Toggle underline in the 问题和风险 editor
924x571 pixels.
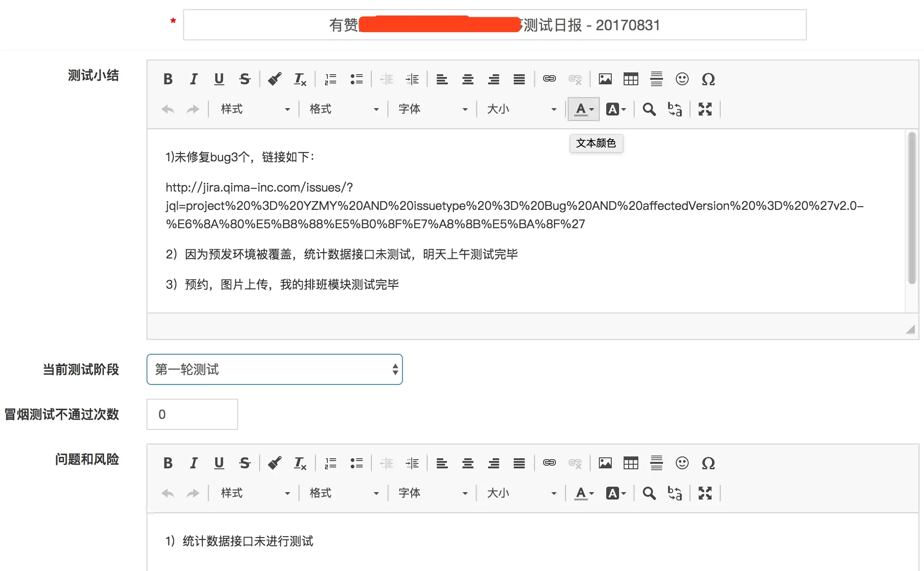tap(219, 463)
